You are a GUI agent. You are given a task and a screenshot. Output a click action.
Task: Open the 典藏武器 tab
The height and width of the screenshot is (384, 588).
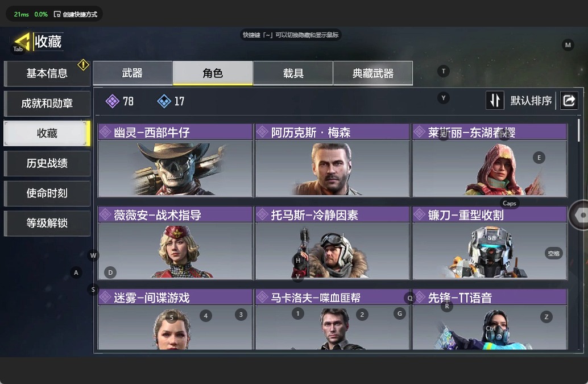click(372, 73)
